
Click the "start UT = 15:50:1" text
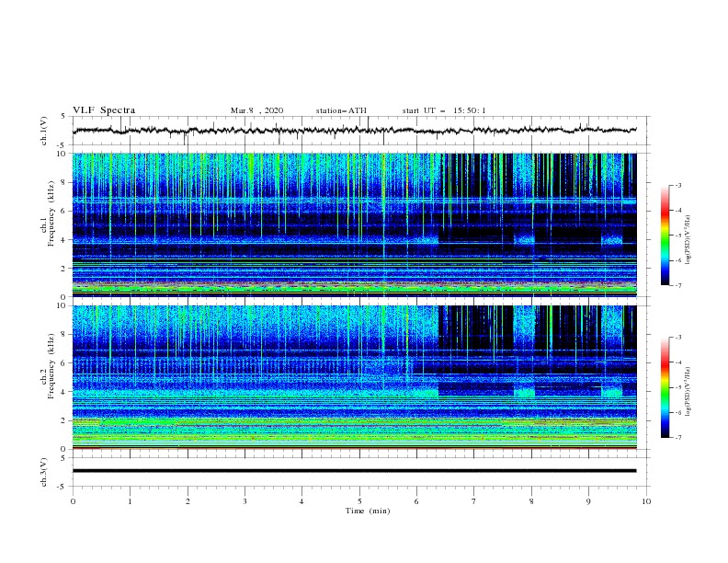(444, 110)
